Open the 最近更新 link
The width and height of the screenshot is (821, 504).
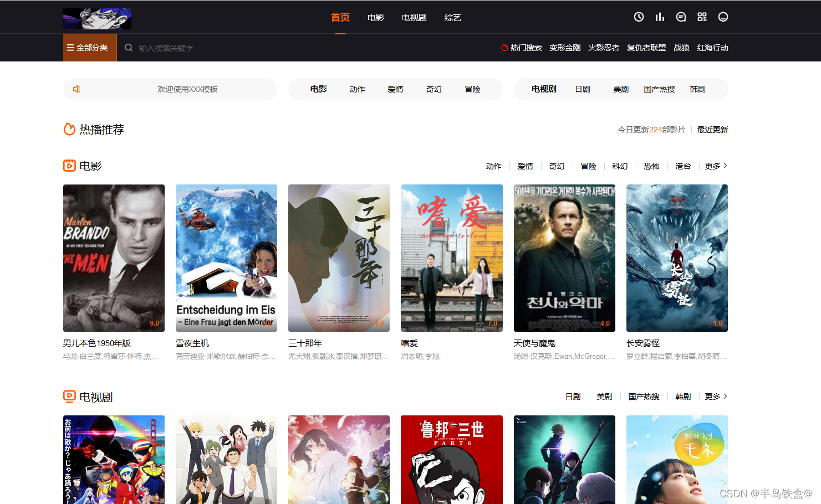click(x=712, y=130)
